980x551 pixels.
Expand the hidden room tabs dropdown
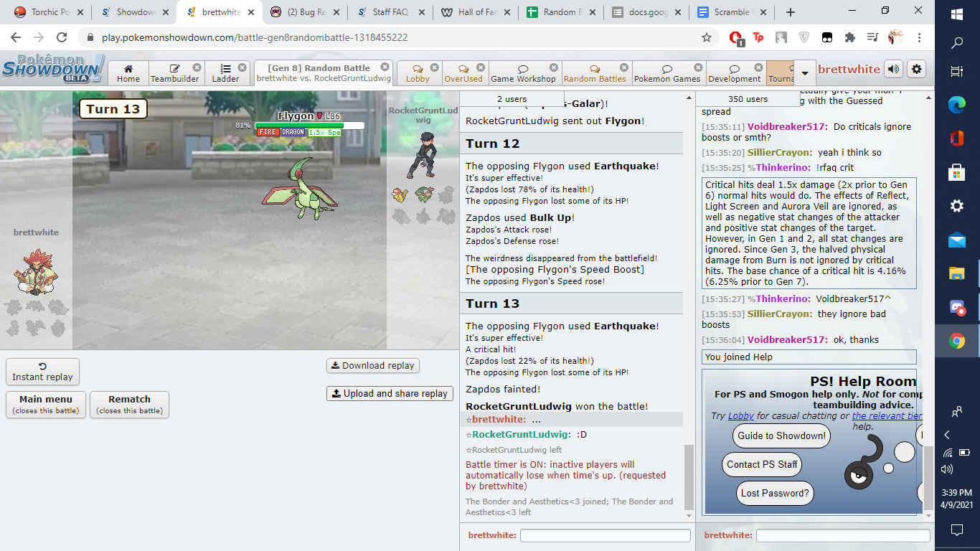(805, 72)
